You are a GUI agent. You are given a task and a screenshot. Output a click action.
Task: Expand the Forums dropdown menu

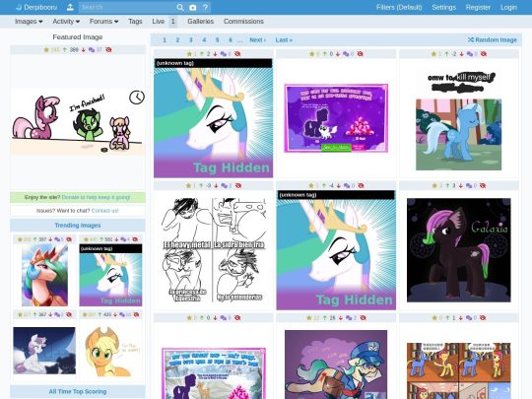103,22
